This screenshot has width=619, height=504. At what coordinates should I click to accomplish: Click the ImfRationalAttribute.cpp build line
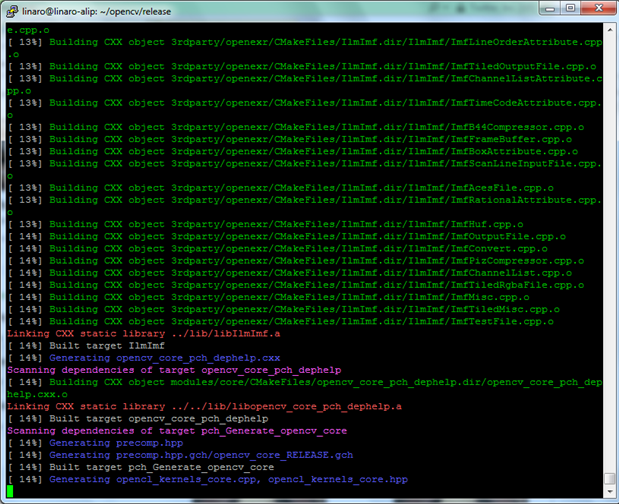(305, 200)
